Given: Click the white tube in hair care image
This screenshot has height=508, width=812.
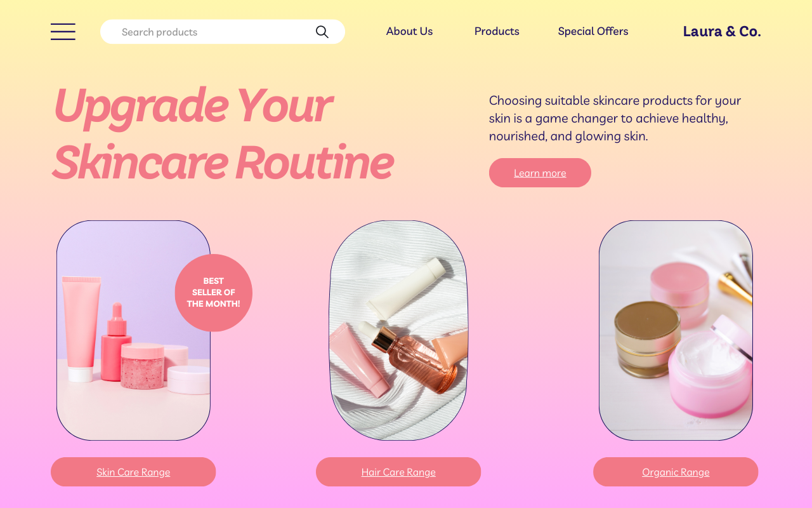Looking at the screenshot, I should pyautogui.click(x=407, y=289).
